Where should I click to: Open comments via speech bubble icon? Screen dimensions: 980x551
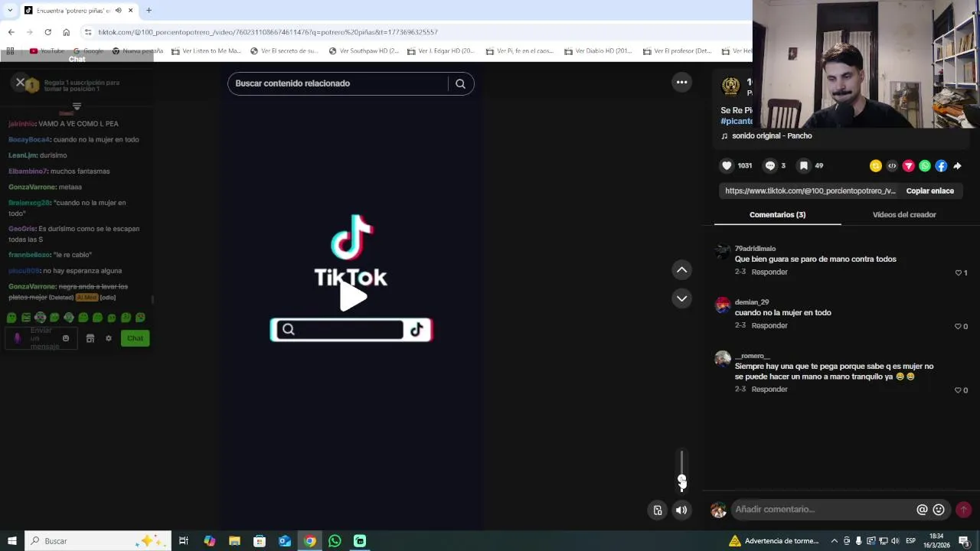click(770, 165)
